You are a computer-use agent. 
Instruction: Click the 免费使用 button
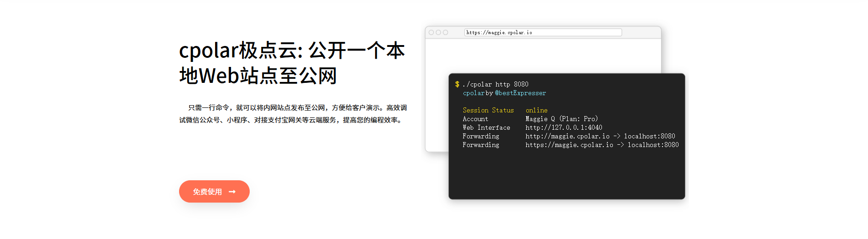[x=214, y=192]
